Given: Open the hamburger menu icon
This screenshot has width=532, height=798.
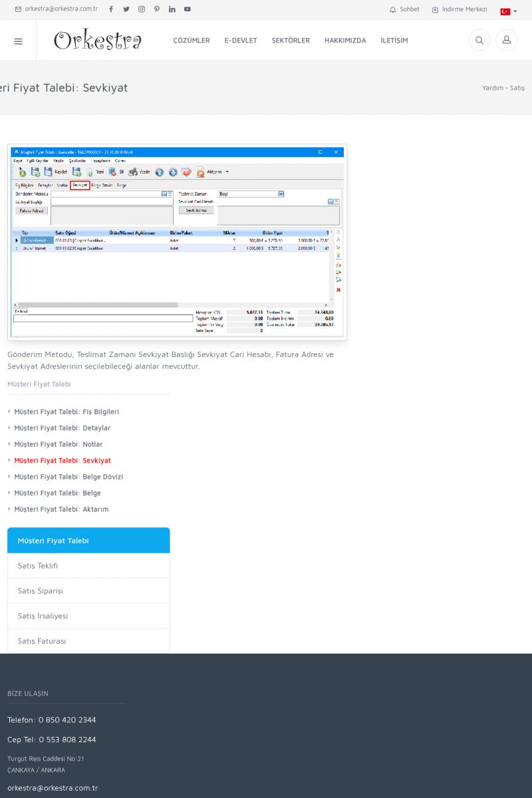Looking at the screenshot, I should (x=18, y=41).
